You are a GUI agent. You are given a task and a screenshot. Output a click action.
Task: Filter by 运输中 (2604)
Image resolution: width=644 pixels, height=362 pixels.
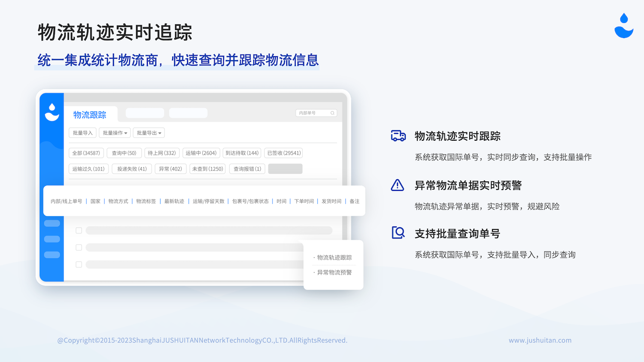(x=201, y=153)
